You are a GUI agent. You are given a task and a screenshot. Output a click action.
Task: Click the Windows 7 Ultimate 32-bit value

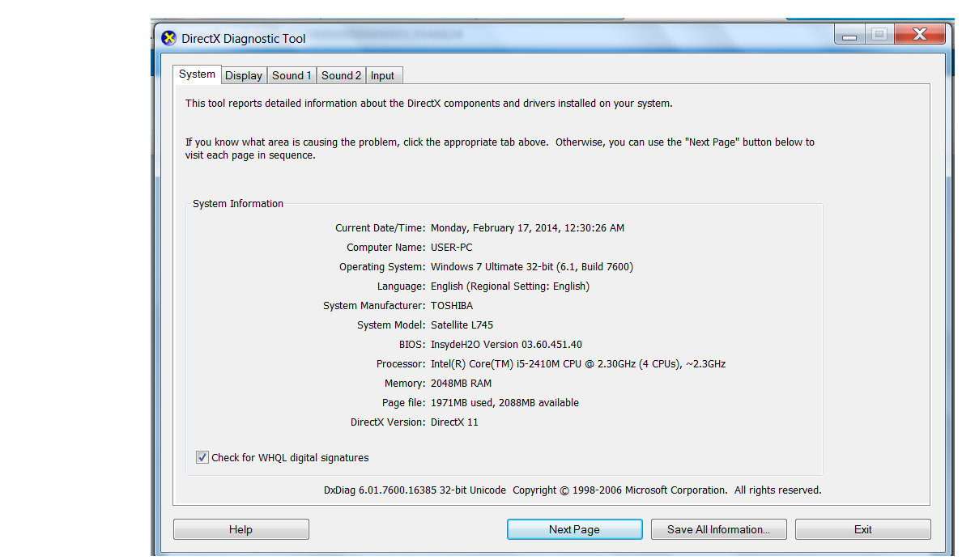pyautogui.click(x=532, y=267)
